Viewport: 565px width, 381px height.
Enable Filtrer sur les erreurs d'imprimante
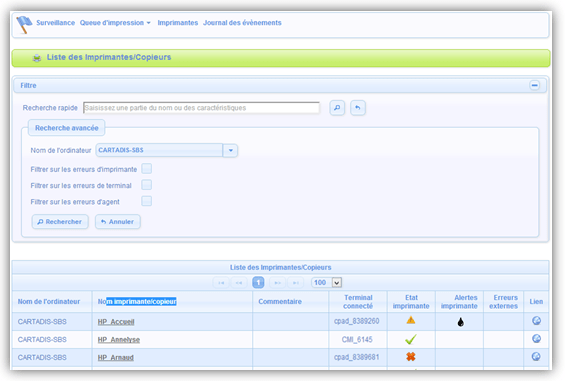147,169
